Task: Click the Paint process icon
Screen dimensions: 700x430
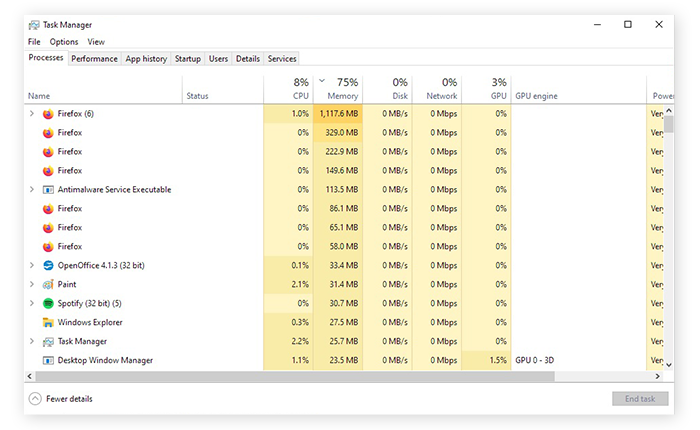Action: (x=48, y=285)
